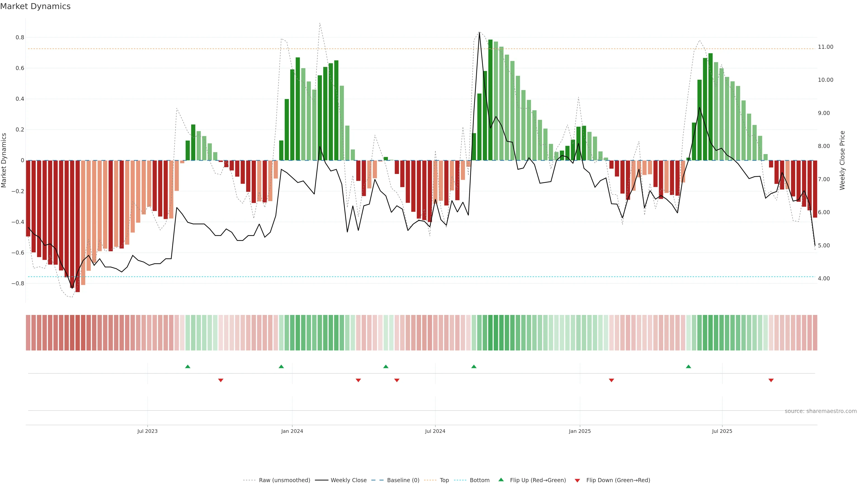868x488 pixels.
Task: Click the 11.00 price axis tick label
Action: [x=825, y=47]
